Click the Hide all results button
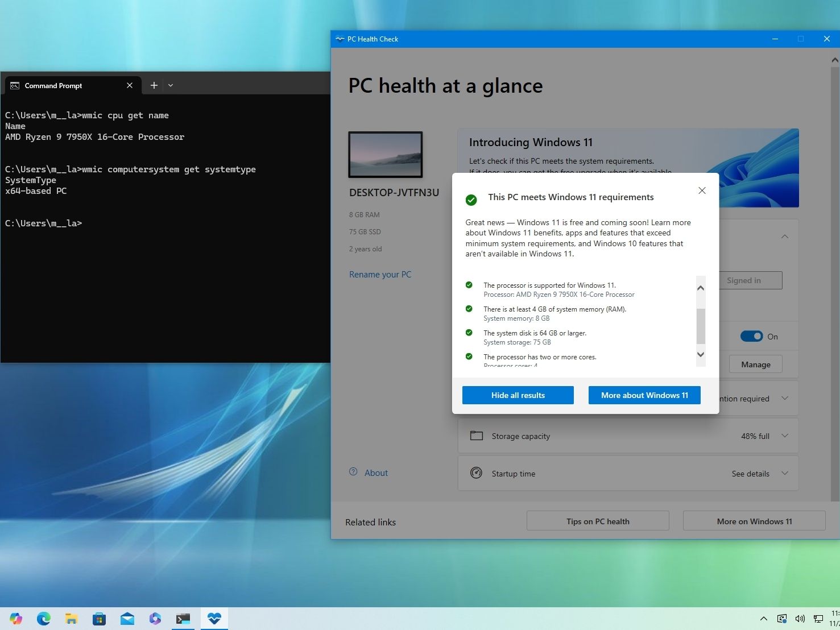Screen dimensions: 840x630 (518, 395)
